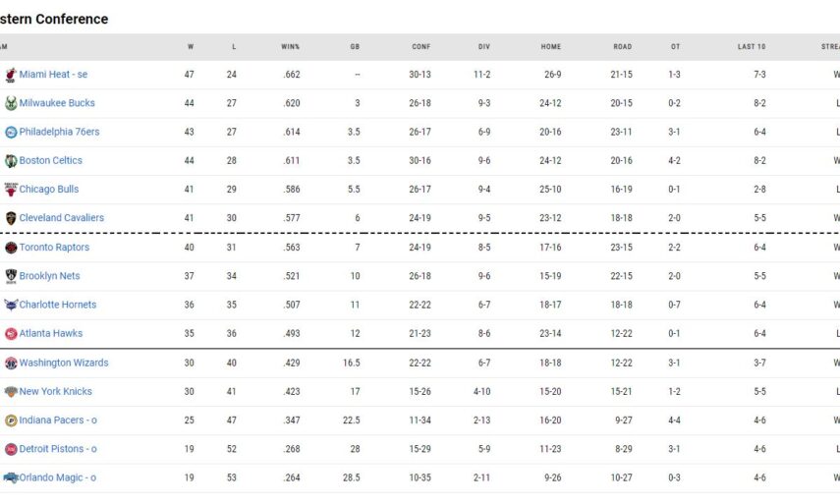Click the New York Knicks logo icon
Image resolution: width=840 pixels, height=504 pixels.
click(11, 391)
